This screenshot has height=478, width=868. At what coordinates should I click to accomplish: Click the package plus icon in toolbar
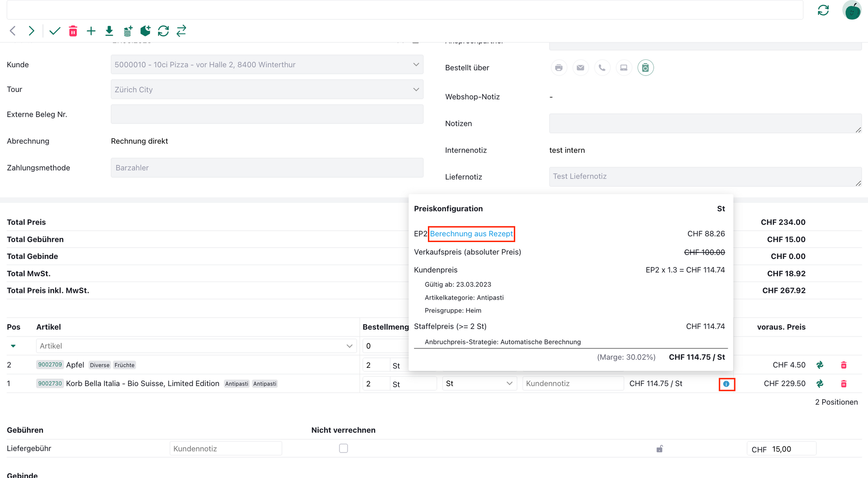pos(145,31)
